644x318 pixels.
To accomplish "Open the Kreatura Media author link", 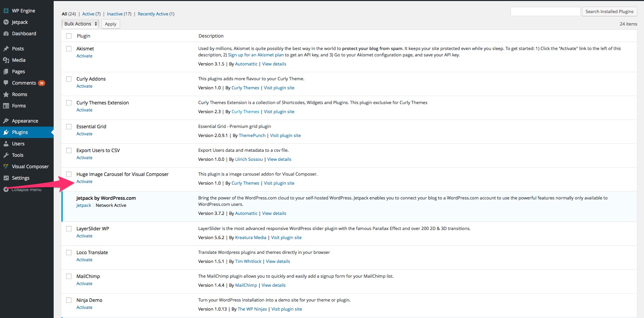I will (x=251, y=238).
